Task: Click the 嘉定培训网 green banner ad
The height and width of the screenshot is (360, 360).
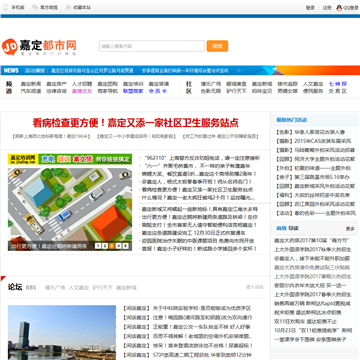Action: [x=70, y=159]
